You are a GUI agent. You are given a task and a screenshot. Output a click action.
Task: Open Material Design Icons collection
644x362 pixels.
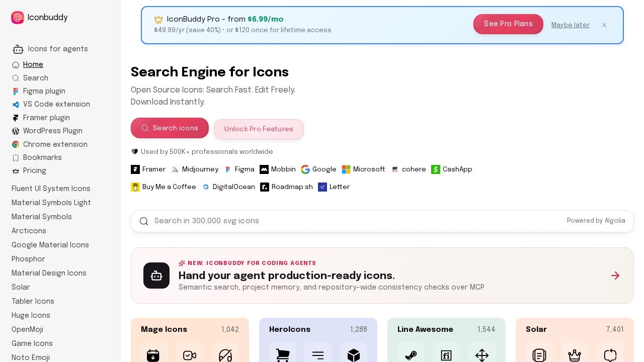tap(49, 273)
